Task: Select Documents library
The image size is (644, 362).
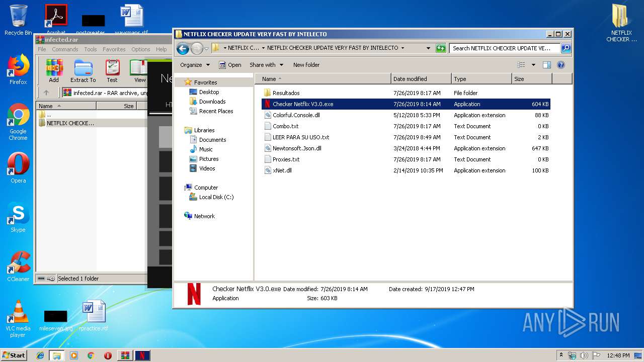Action: 212,140
